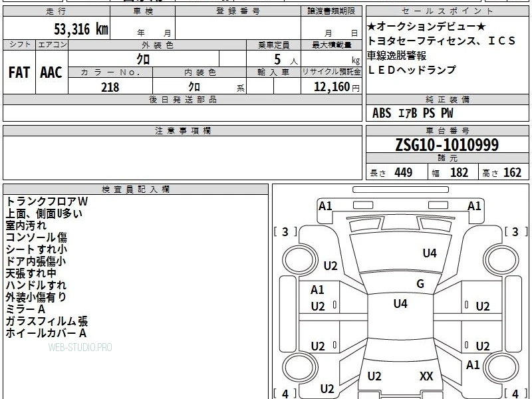Select the seating capacity value 5人

(x=286, y=59)
